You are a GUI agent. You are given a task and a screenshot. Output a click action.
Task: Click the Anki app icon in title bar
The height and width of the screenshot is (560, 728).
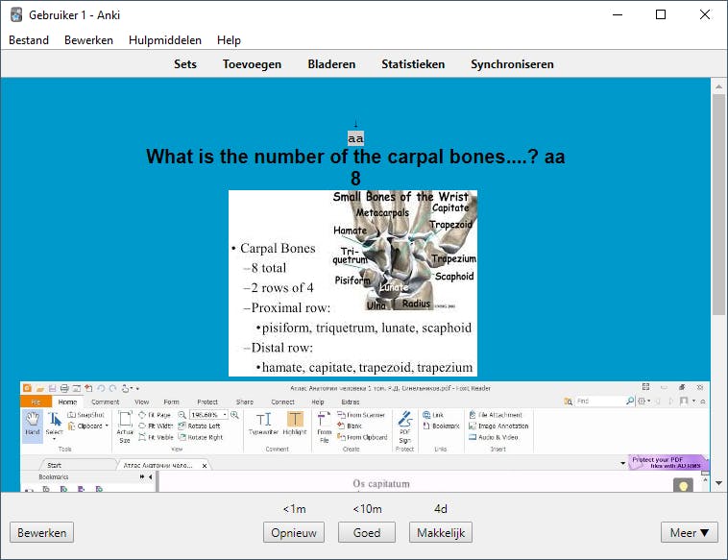16,14
